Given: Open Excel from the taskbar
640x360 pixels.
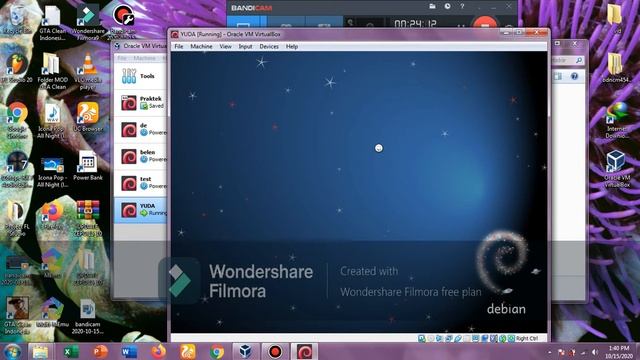Looking at the screenshot, I should click(x=71, y=351).
